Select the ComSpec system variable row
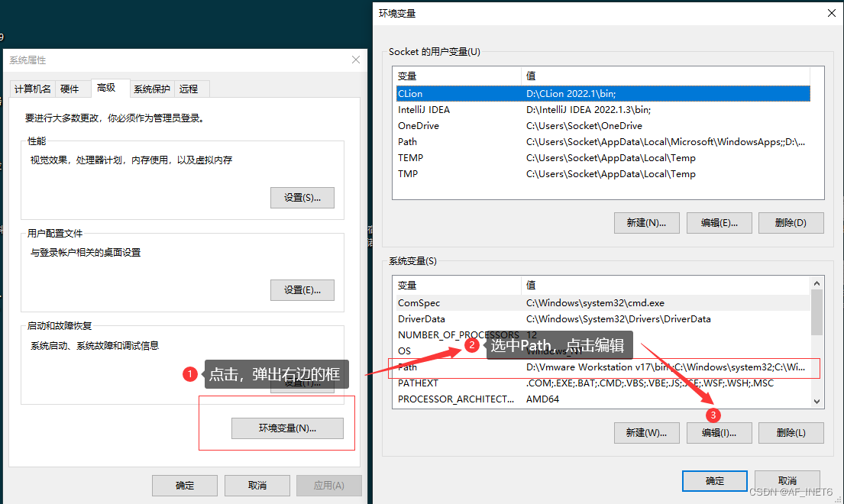Viewport: 844px width, 504px height. [x=603, y=303]
